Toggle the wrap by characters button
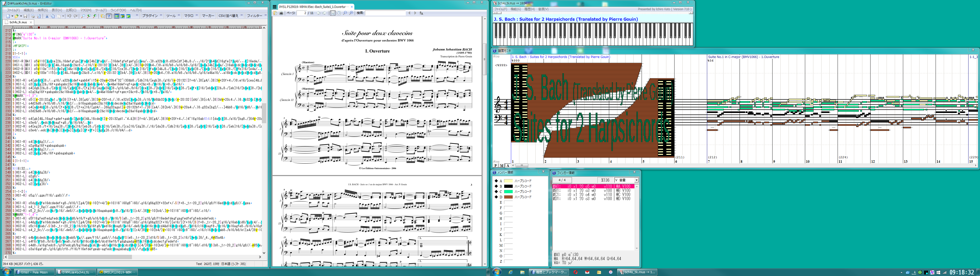 tap(122, 16)
